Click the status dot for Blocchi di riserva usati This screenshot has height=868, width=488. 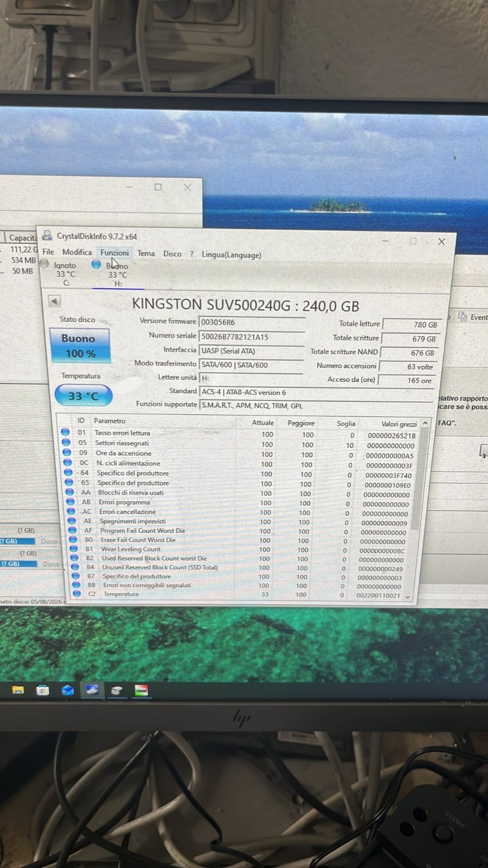click(x=69, y=492)
